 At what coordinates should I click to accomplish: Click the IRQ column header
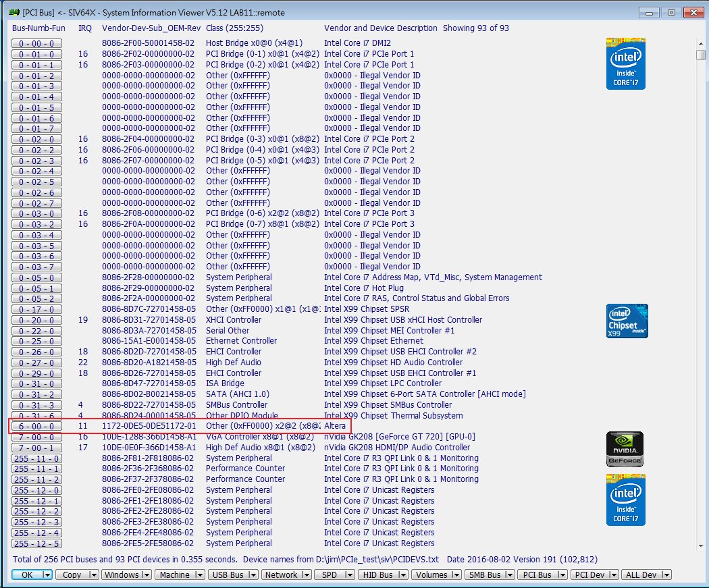point(85,28)
